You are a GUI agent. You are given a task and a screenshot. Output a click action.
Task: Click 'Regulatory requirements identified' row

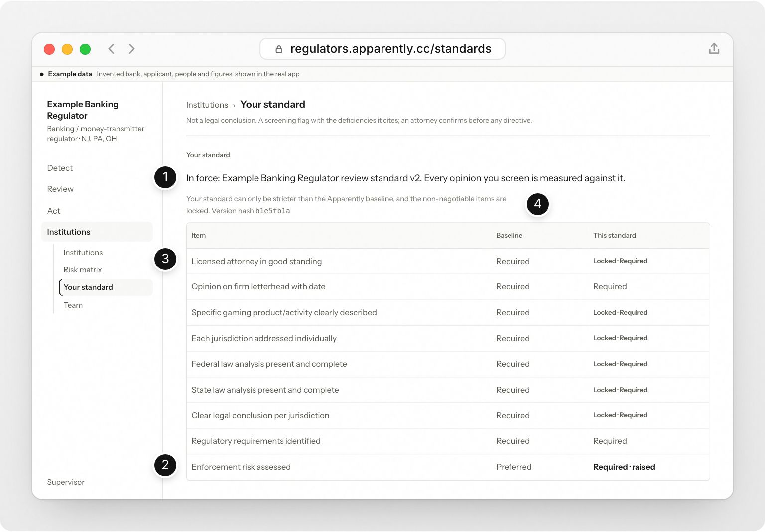(x=448, y=441)
